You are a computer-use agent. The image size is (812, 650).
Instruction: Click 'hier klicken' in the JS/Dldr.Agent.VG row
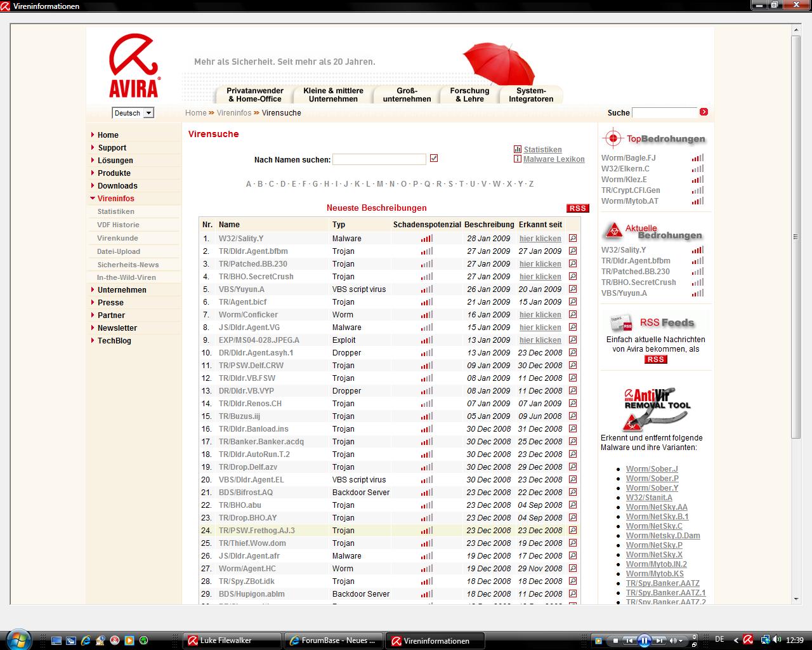tap(540, 328)
